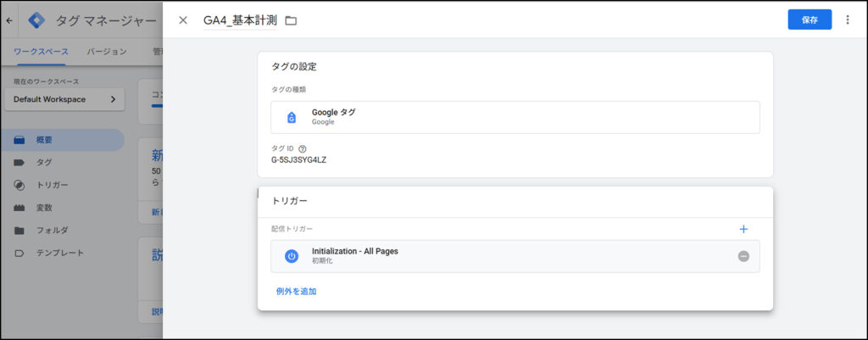The width and height of the screenshot is (868, 340).
Task: Click the folder icon beside フォルダ
Action: point(19,231)
